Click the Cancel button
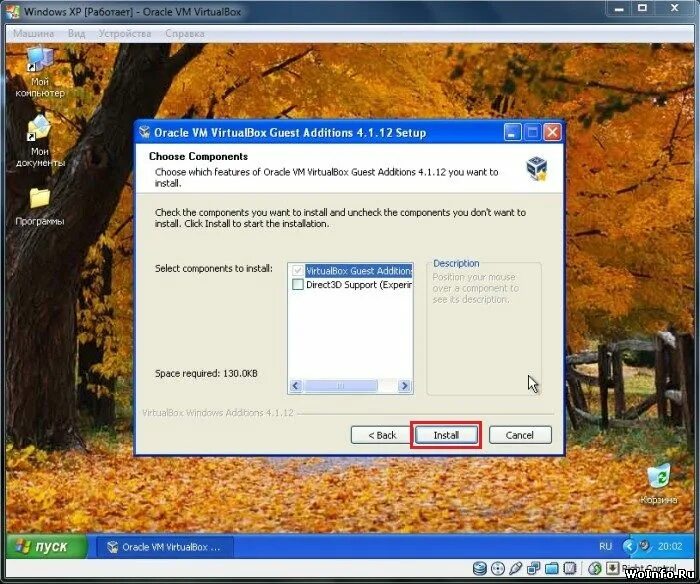The width and height of the screenshot is (700, 584). tap(520, 435)
